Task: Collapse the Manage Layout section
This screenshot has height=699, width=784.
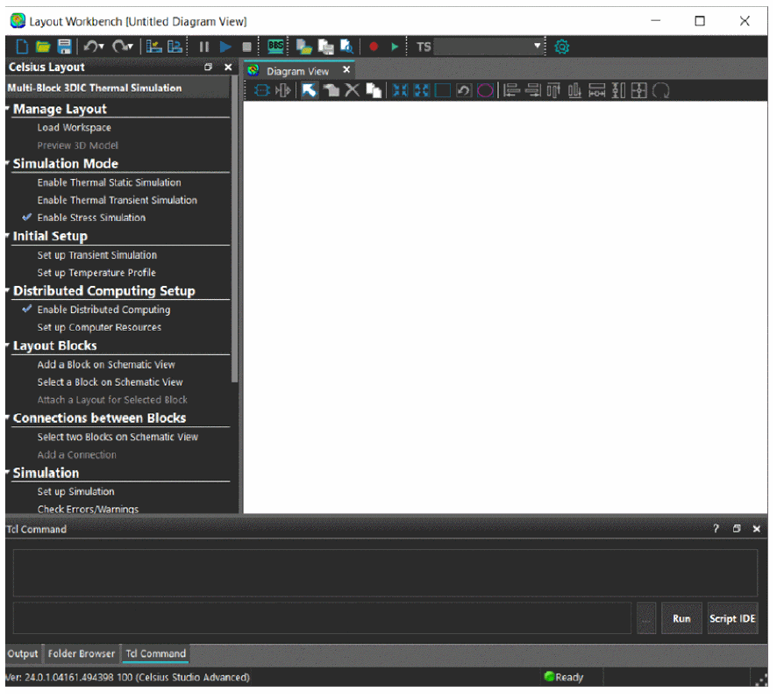Action: coord(8,110)
